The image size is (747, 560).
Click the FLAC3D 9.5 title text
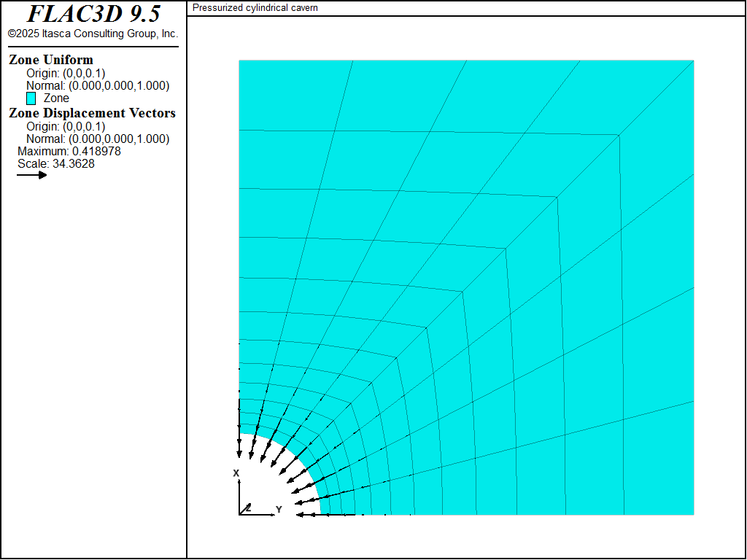click(93, 14)
